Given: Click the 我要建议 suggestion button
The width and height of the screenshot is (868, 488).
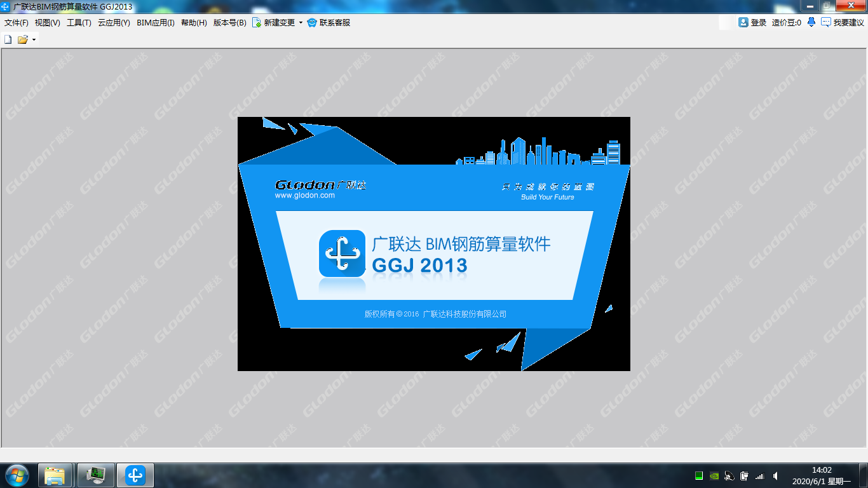Looking at the screenshot, I should coord(843,22).
